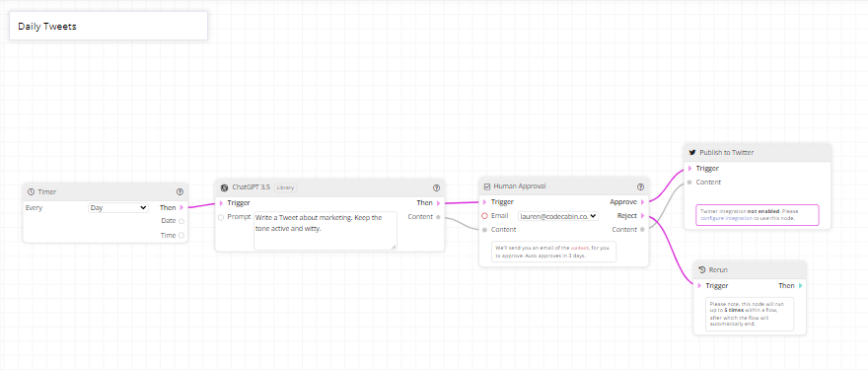Click the Library tag on ChatGPT node
This screenshot has height=370, width=868.
286,187
